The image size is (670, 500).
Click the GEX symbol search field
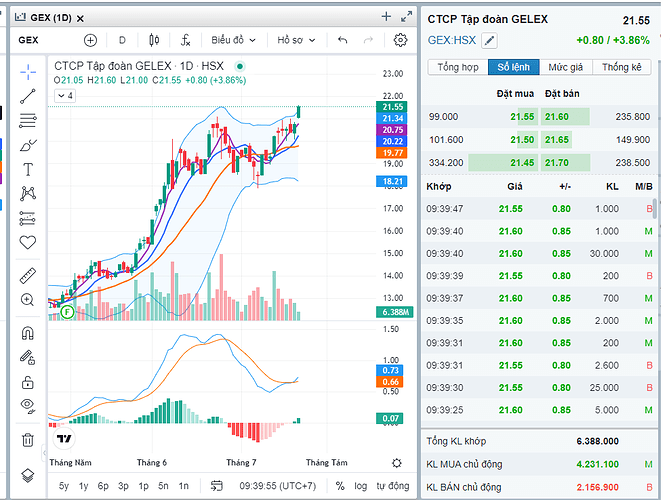[28, 40]
